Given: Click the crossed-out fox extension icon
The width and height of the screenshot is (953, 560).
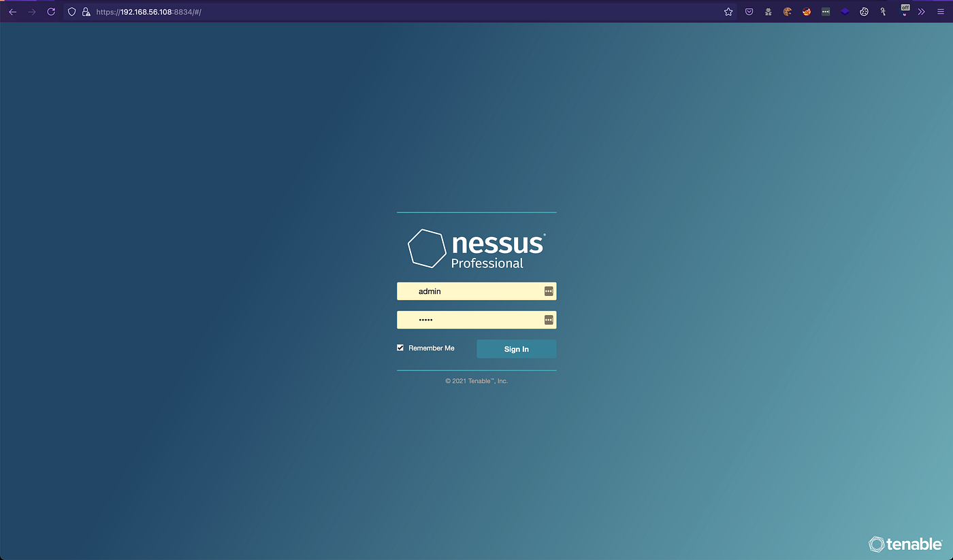Looking at the screenshot, I should [x=807, y=12].
